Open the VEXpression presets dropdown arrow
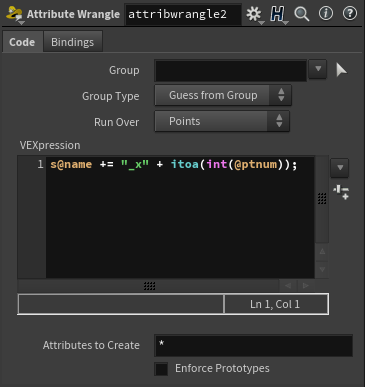 pos(340,167)
